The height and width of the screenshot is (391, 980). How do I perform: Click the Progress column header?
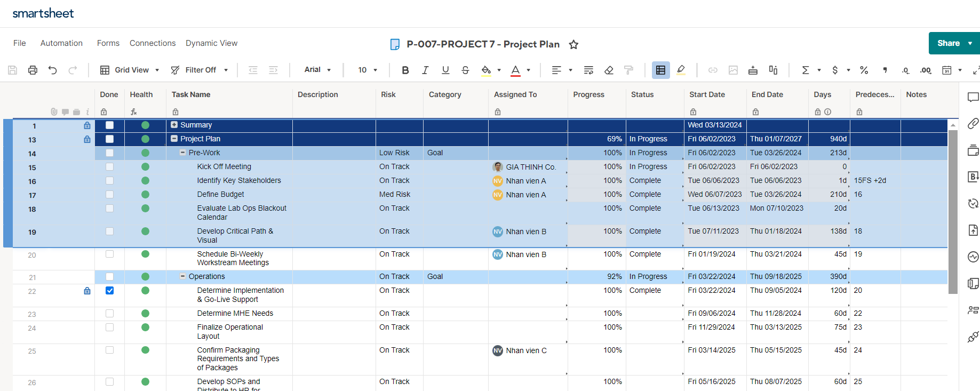click(588, 94)
